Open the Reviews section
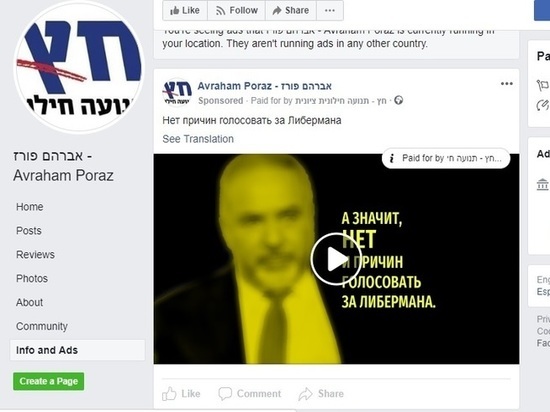 point(35,255)
